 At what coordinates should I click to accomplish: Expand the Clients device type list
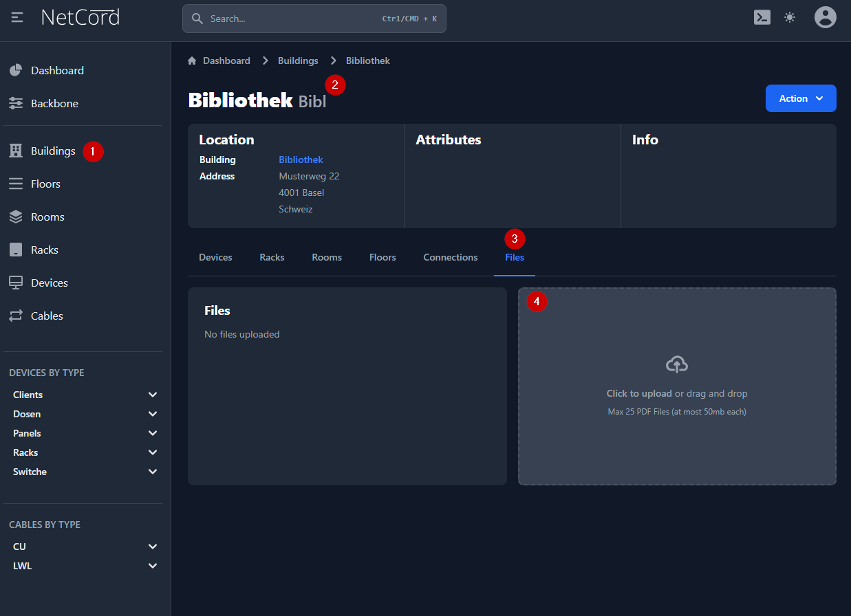click(x=153, y=395)
